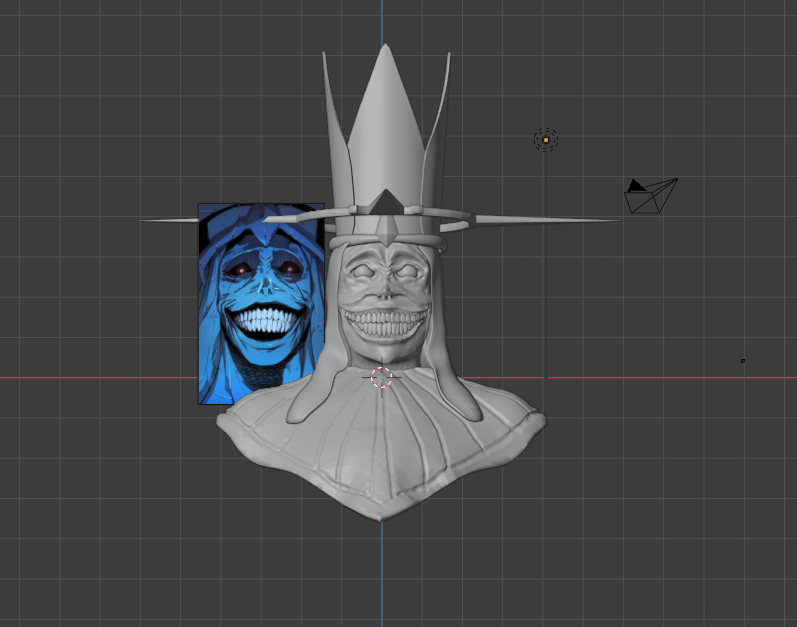Select the small empty object at right
The width and height of the screenshot is (797, 627).
tap(743, 361)
